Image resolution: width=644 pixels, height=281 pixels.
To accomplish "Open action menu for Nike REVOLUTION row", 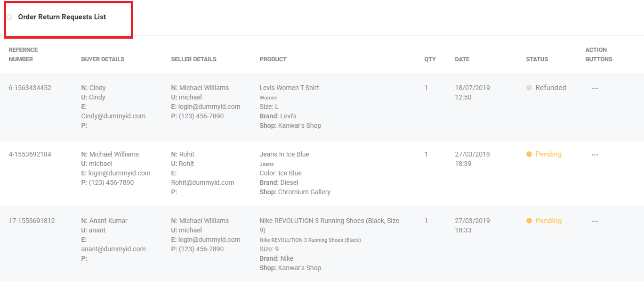I will [x=595, y=221].
